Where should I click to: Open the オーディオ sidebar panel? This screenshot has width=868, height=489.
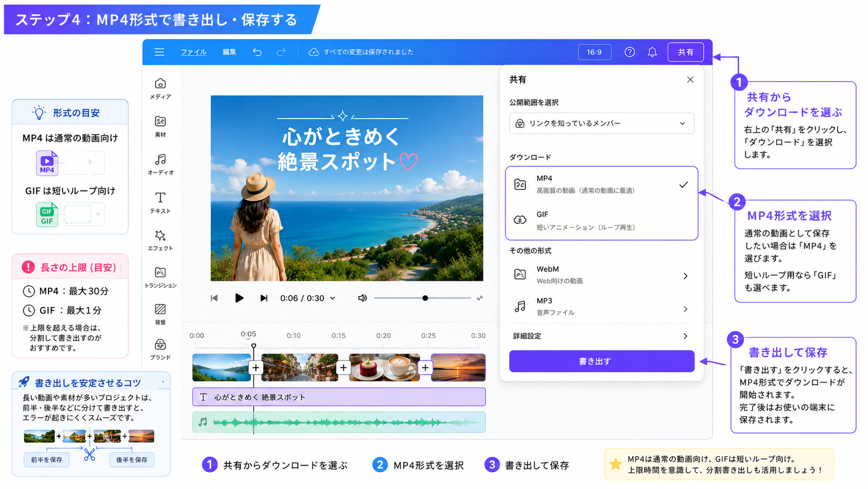point(160,164)
